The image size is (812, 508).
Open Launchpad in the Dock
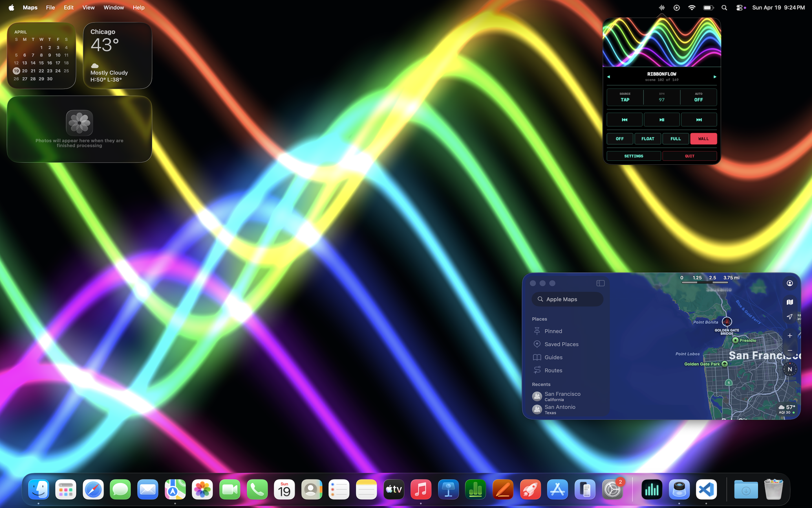[x=66, y=490]
